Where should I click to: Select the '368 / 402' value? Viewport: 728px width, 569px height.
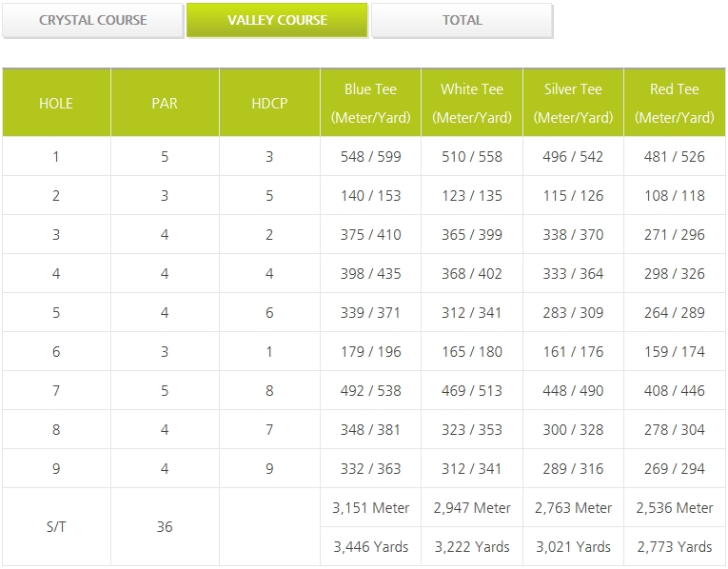click(472, 274)
